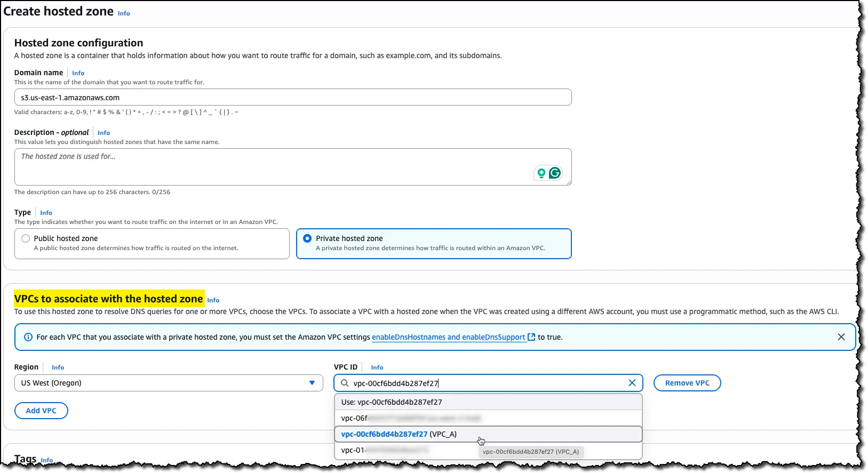Click into the Domain name field
This screenshot has width=868, height=473.
coord(292,98)
